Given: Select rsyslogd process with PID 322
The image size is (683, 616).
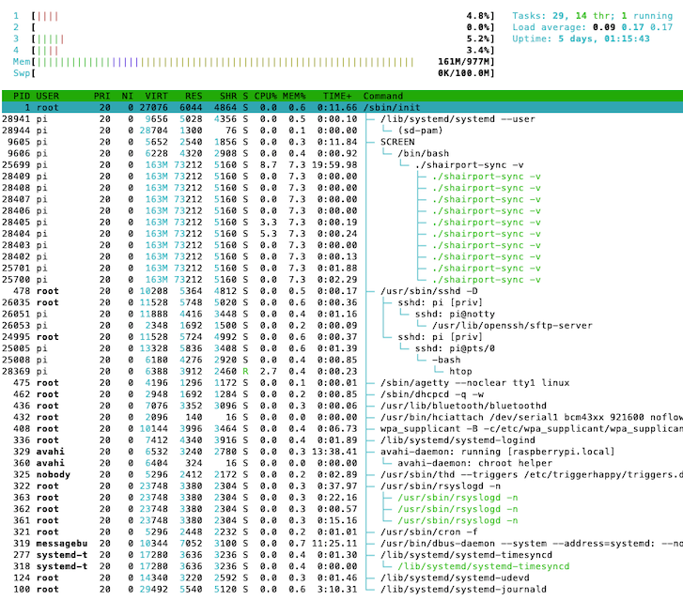Looking at the screenshot, I should pos(342,485).
